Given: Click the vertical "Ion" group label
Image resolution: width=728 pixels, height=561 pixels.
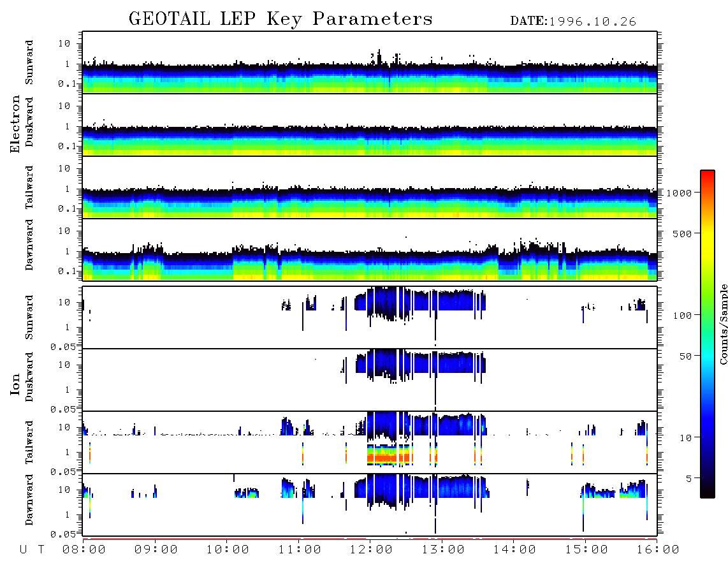Looking at the screenshot, I should (x=15, y=384).
